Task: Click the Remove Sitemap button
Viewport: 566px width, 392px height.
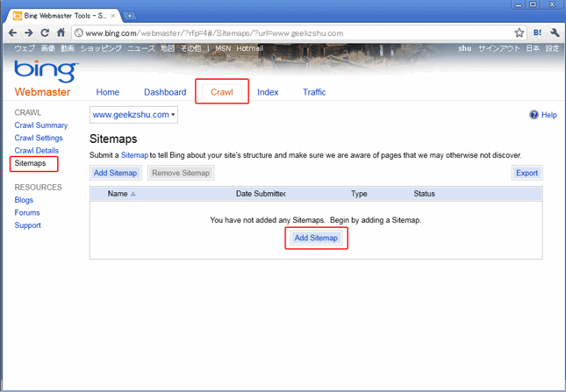Action: (181, 173)
